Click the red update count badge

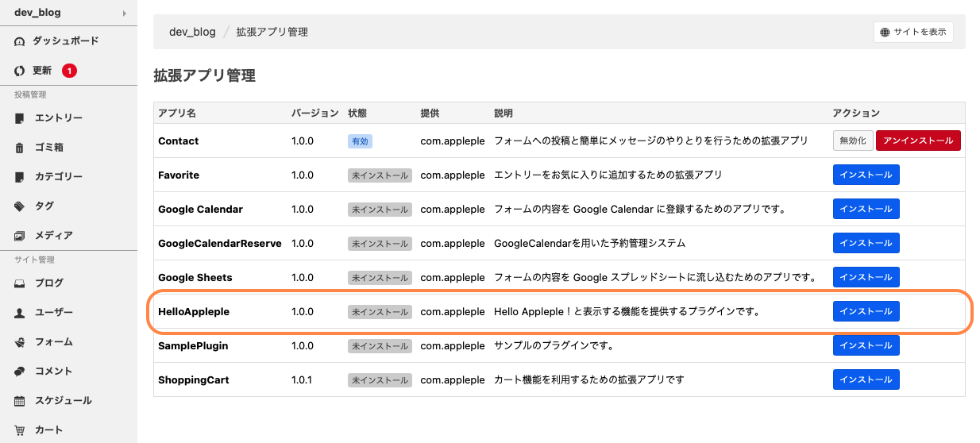coord(69,71)
